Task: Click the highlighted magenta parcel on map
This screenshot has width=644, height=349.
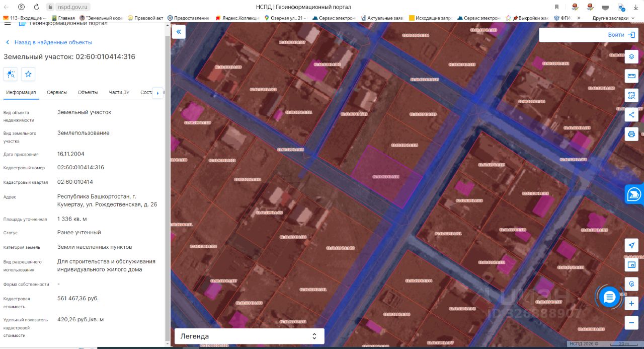Action: tap(386, 176)
